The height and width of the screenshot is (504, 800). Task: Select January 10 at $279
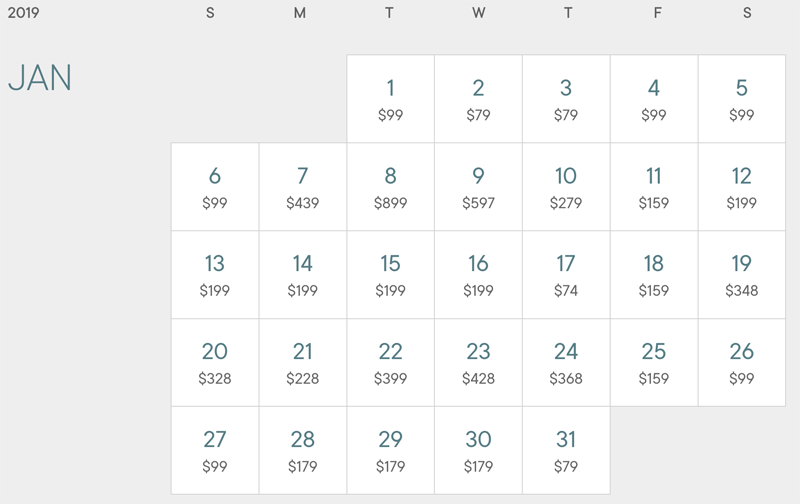(x=566, y=187)
